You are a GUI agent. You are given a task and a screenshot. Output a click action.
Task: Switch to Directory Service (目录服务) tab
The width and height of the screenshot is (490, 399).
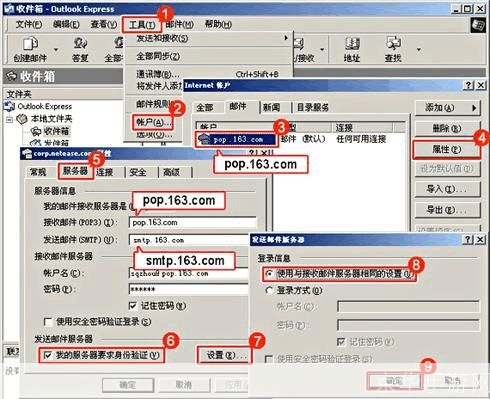click(313, 108)
